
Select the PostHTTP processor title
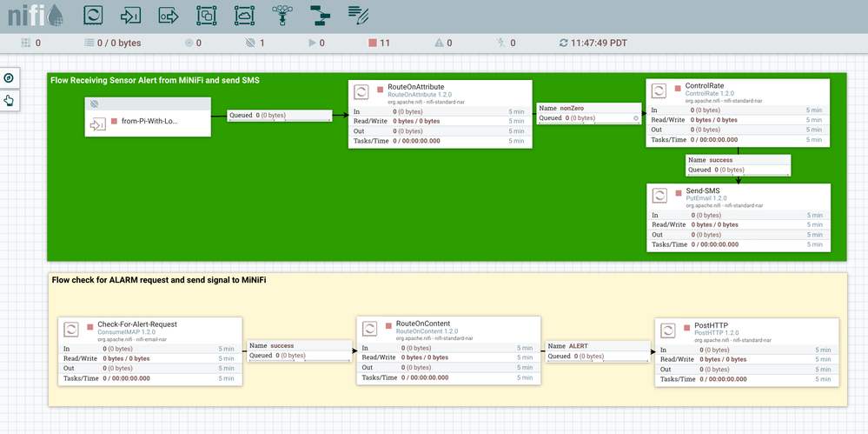(x=711, y=325)
